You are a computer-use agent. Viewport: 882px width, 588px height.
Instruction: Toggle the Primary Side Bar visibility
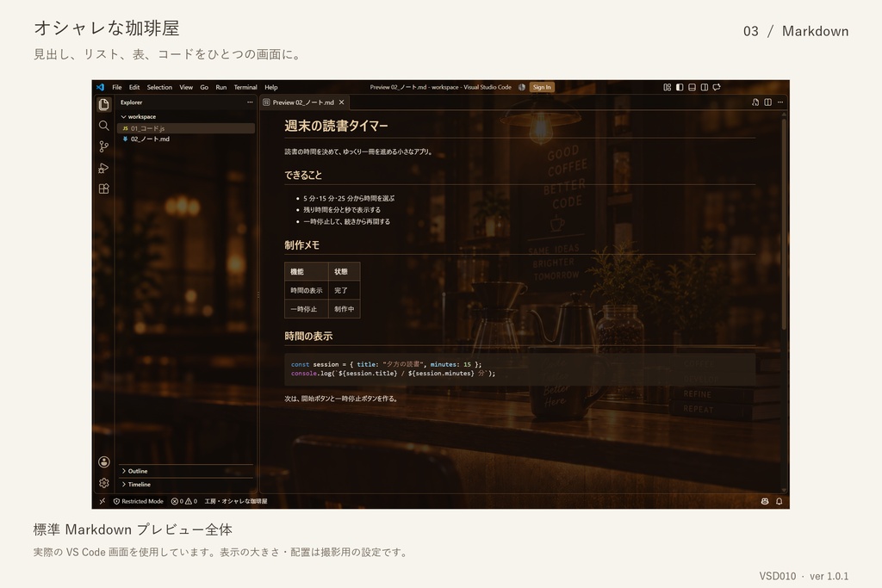680,87
